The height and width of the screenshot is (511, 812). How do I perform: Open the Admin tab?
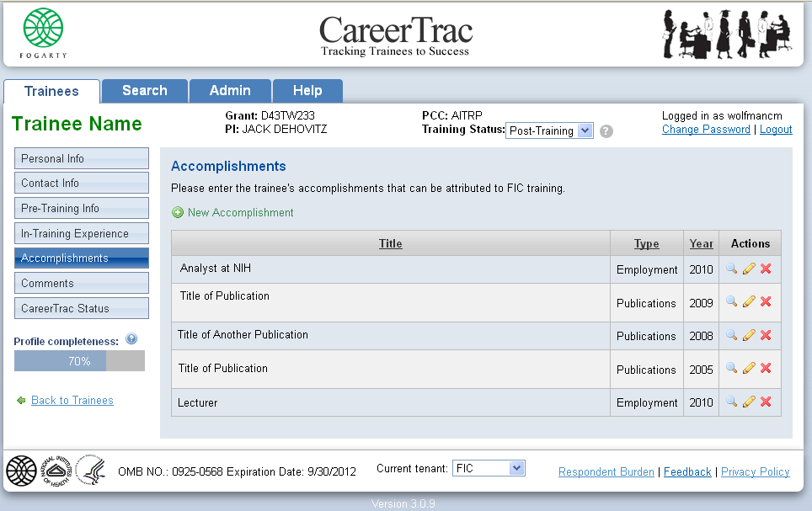point(230,91)
